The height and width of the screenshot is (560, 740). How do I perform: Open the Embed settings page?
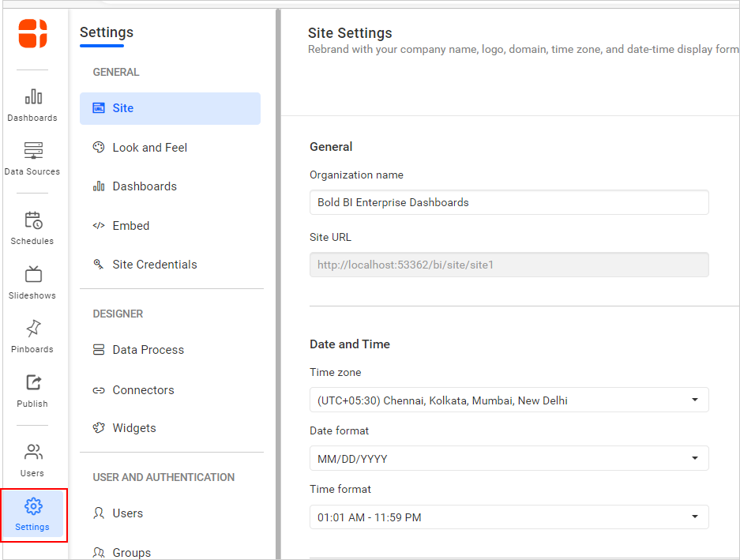pyautogui.click(x=130, y=226)
